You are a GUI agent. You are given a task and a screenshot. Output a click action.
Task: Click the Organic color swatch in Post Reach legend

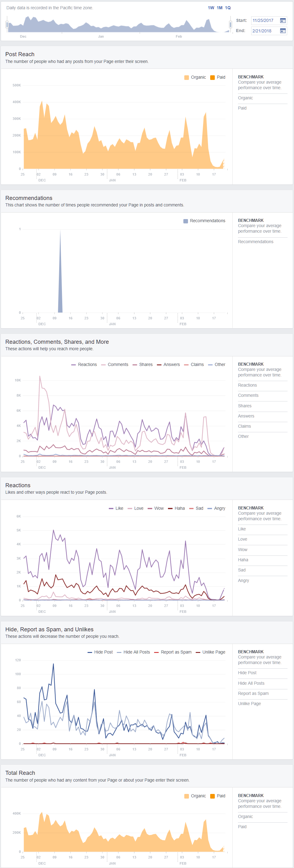pos(187,77)
